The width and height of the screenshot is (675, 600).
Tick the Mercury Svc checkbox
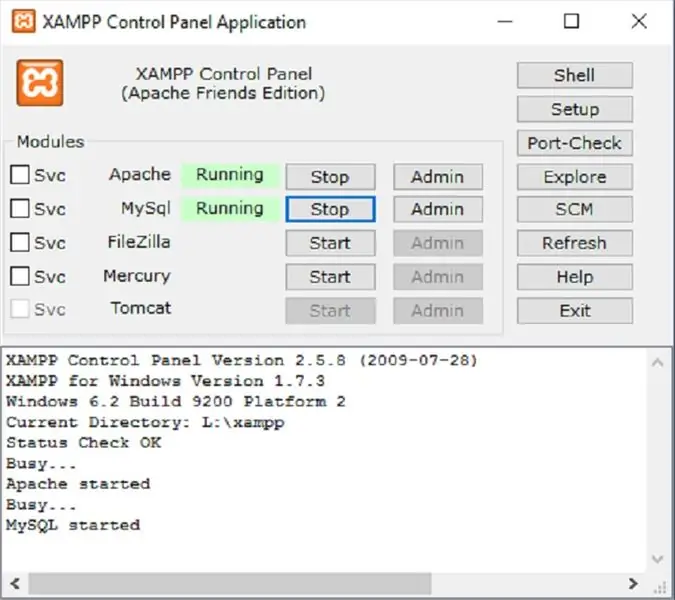pyautogui.click(x=20, y=276)
